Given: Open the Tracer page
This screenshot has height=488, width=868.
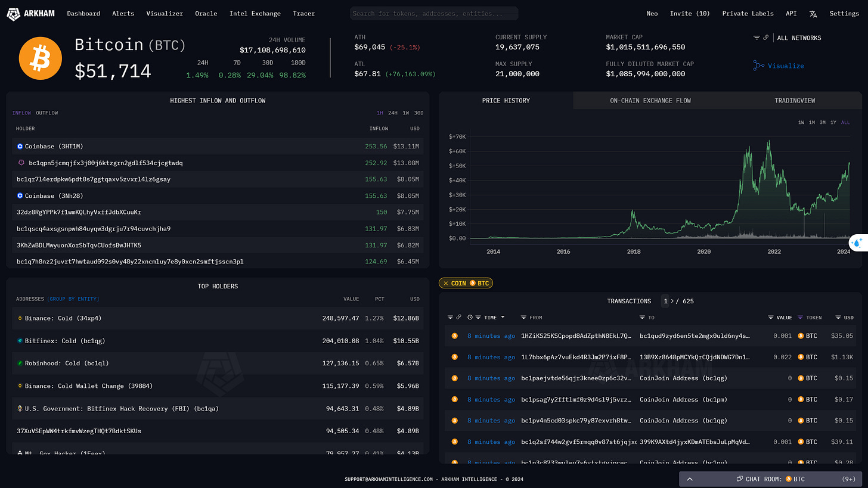Looking at the screenshot, I should pyautogui.click(x=304, y=13).
